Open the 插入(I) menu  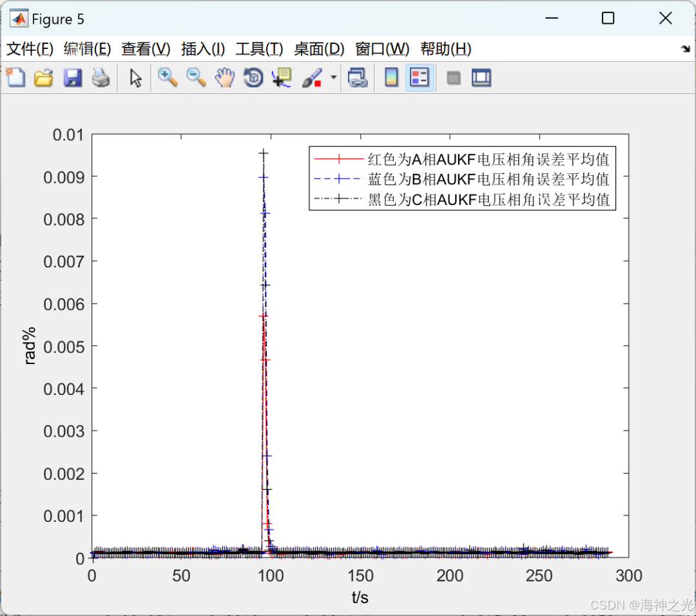(203, 49)
